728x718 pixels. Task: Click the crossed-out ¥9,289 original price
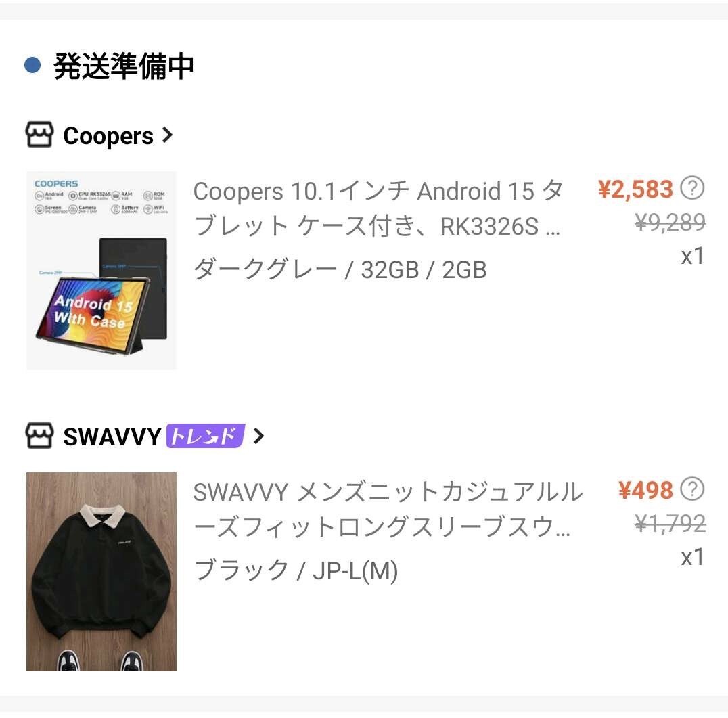(670, 222)
